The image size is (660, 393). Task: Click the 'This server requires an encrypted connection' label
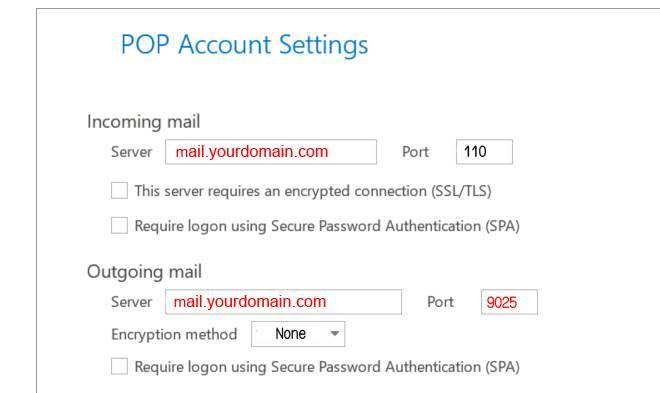[313, 191]
